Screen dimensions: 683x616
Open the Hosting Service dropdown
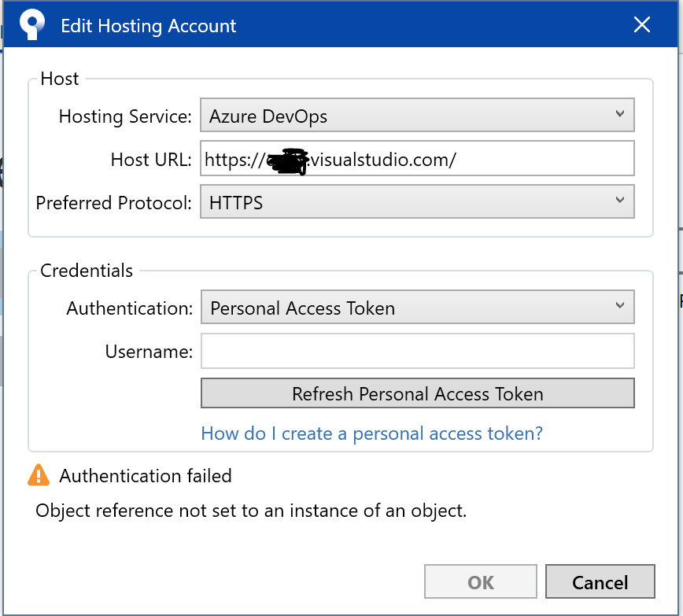417,115
